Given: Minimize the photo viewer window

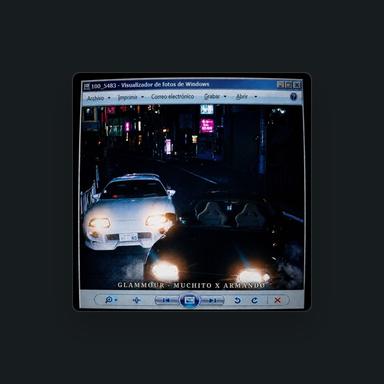Looking at the screenshot, I should (281, 85).
